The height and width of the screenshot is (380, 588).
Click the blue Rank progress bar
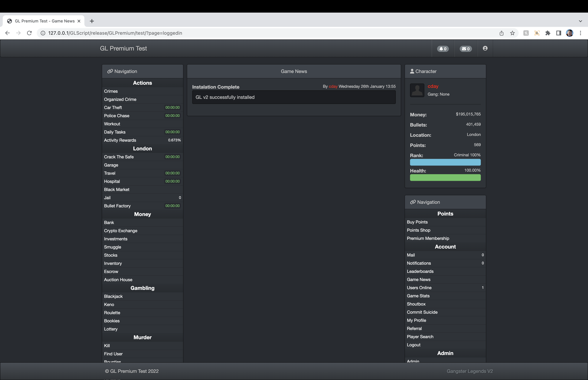click(445, 162)
